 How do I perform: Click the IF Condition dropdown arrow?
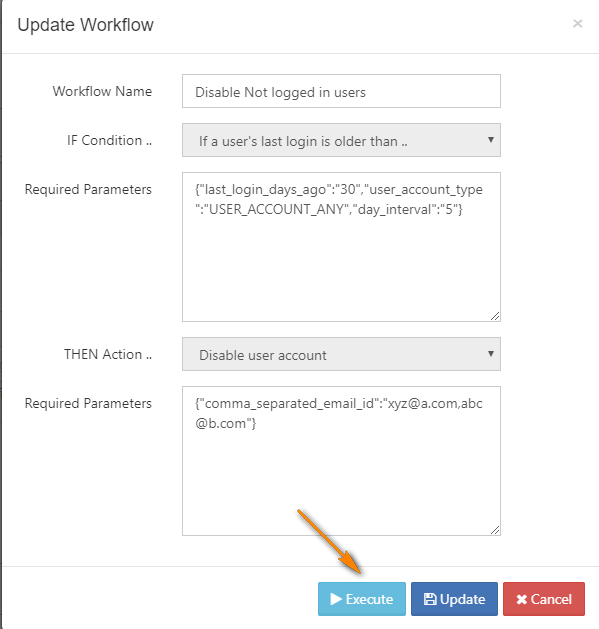(x=490, y=140)
